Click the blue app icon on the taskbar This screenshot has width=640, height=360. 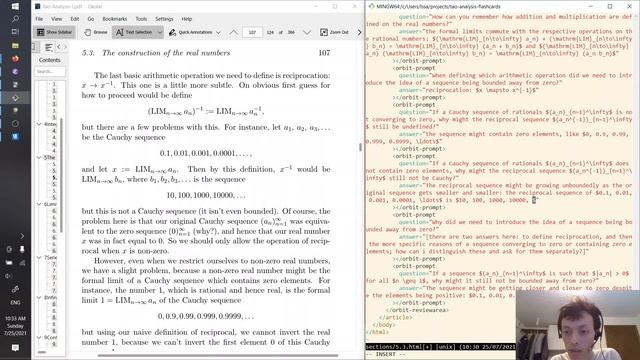15,136
